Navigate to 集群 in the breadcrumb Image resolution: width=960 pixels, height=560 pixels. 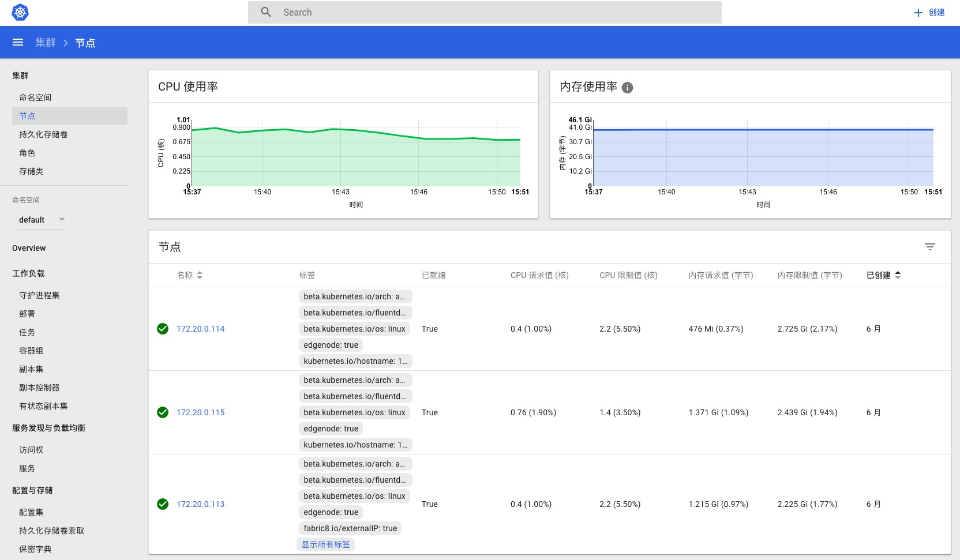(44, 42)
